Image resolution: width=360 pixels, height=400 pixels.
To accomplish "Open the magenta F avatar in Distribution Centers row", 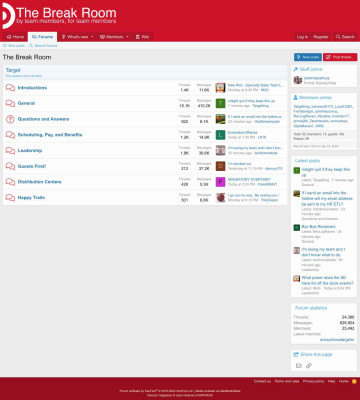I will 220,182.
